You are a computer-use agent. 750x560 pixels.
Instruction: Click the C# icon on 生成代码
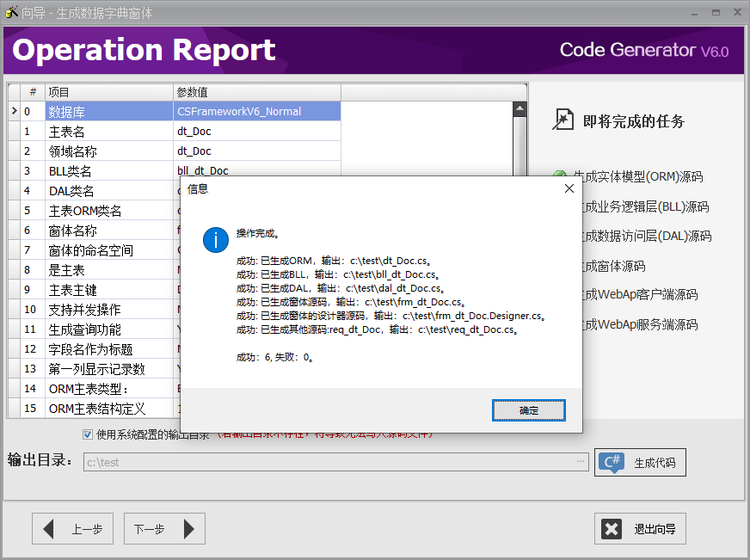[612, 463]
